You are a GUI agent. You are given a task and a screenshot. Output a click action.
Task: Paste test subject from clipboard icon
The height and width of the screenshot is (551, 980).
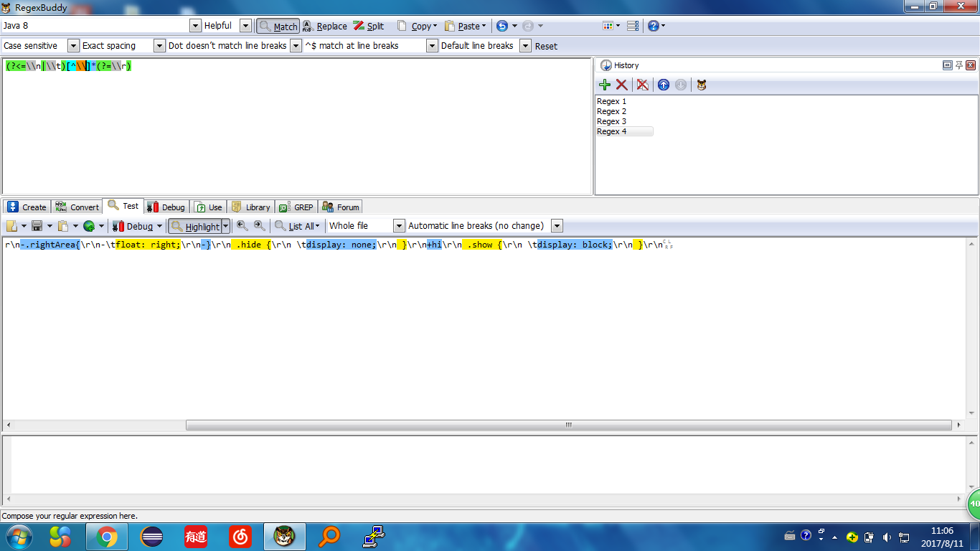[63, 226]
